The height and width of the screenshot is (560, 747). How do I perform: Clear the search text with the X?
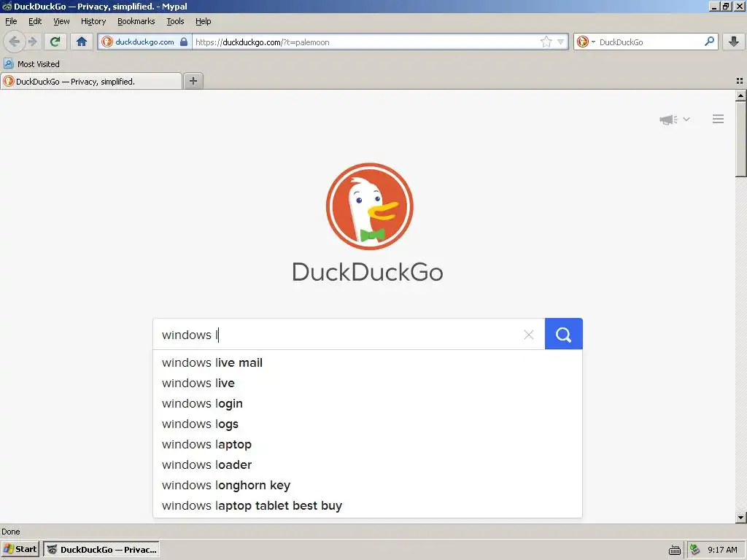pyautogui.click(x=528, y=335)
